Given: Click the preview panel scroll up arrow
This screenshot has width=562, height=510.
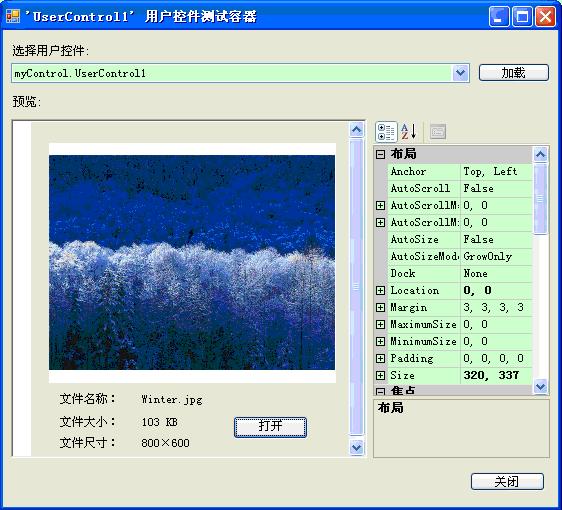Looking at the screenshot, I should [356, 129].
